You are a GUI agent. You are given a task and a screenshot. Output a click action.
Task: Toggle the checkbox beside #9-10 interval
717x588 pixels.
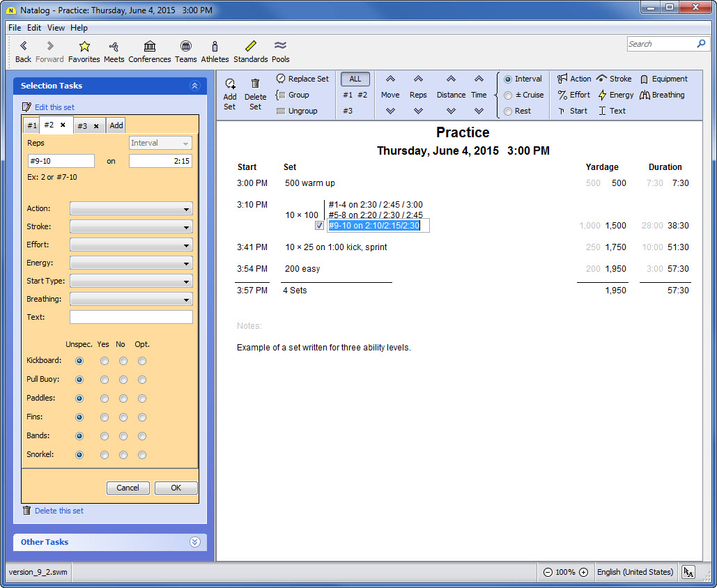319,226
